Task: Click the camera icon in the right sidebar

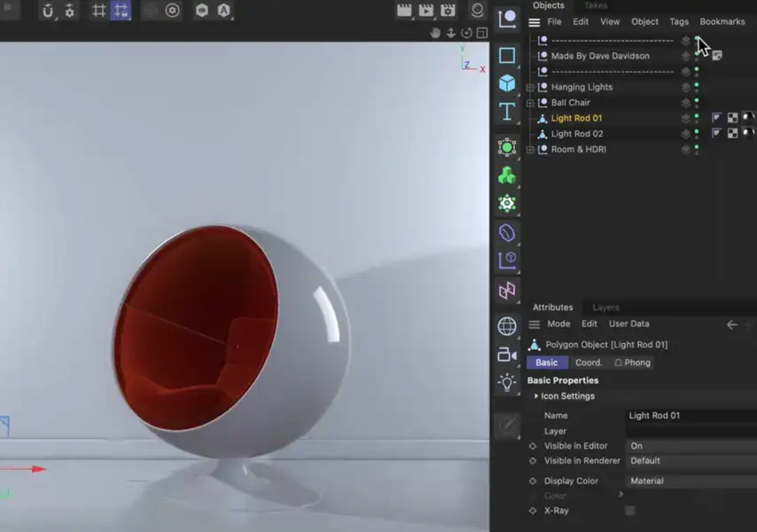Action: pos(506,355)
